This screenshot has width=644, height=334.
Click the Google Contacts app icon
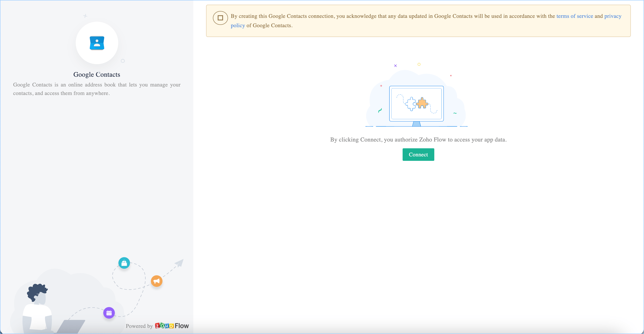pos(97,43)
